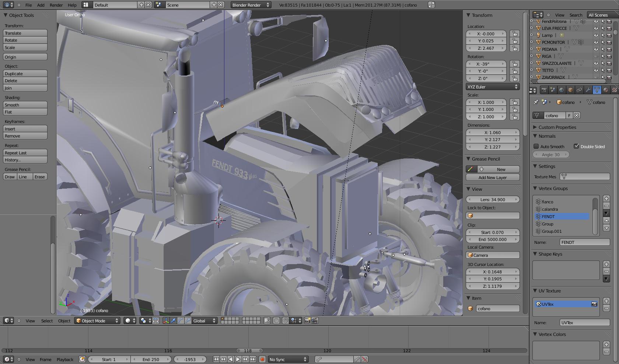Image resolution: width=619 pixels, height=364 pixels.
Task: Click OpenGL render active viewport image icon
Action: point(308,321)
